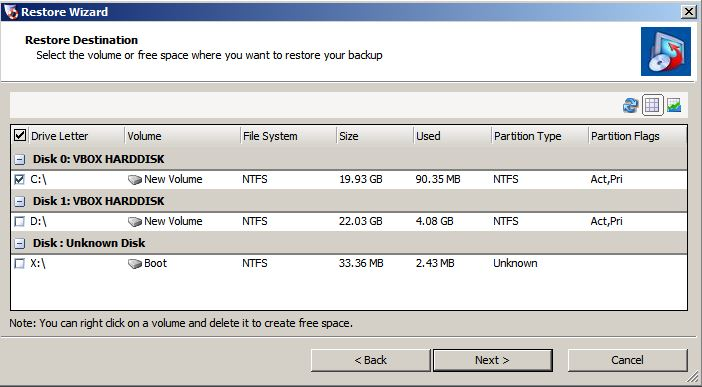Toggle the select-all checkbox in header
This screenshot has height=387, width=702.
point(20,135)
